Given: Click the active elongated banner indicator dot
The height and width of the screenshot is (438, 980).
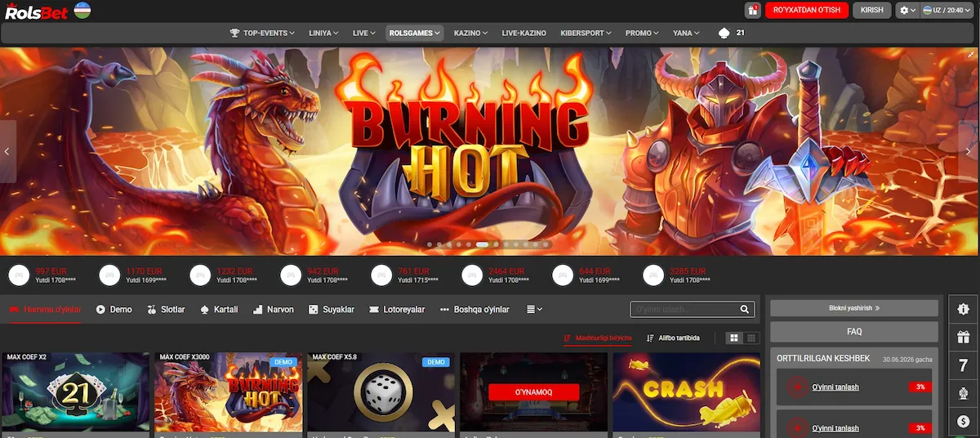Looking at the screenshot, I should (x=483, y=244).
